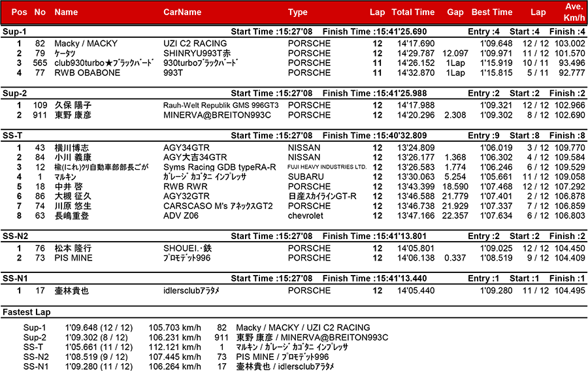Click total time '13'24.809'
Screen dimensions: 588x371
pyautogui.click(x=416, y=148)
